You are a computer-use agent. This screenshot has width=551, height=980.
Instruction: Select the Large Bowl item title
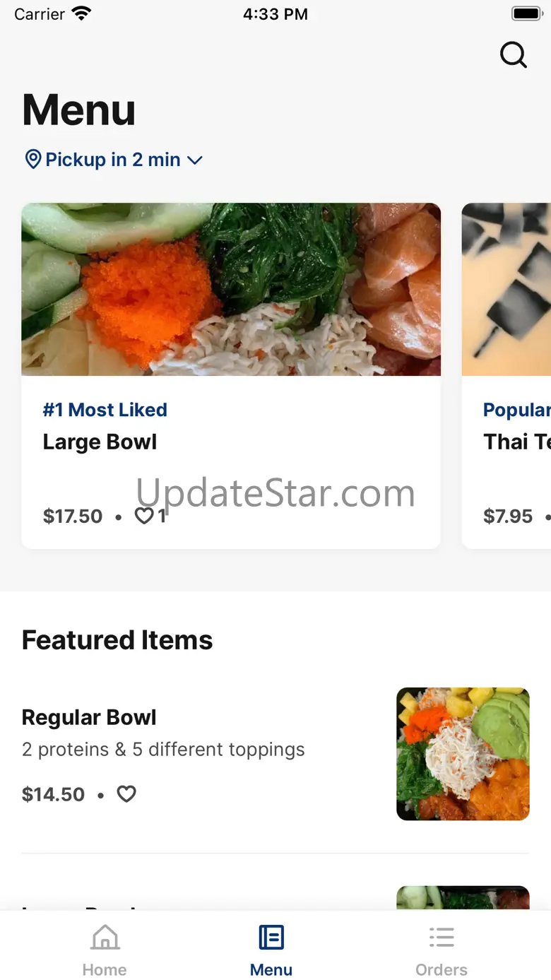click(x=100, y=442)
